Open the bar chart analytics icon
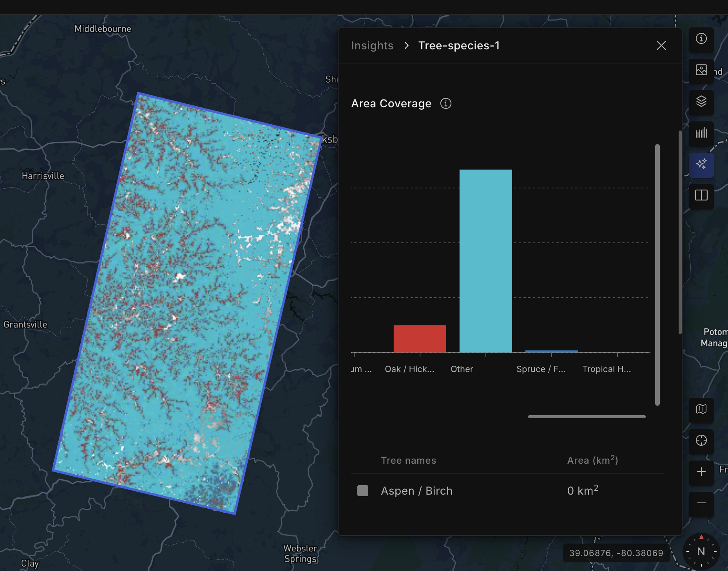 tap(701, 133)
